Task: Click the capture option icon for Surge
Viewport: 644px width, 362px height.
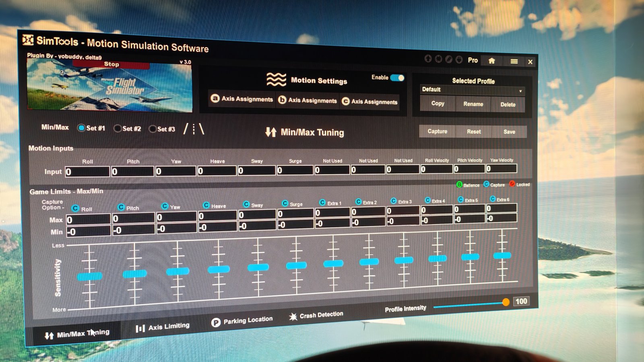Action: click(x=285, y=204)
